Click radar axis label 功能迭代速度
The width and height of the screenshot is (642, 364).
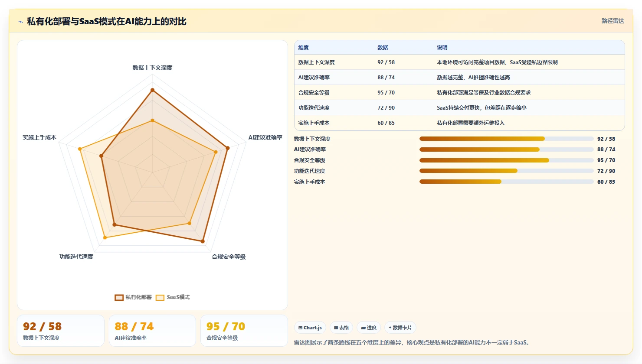(x=76, y=257)
